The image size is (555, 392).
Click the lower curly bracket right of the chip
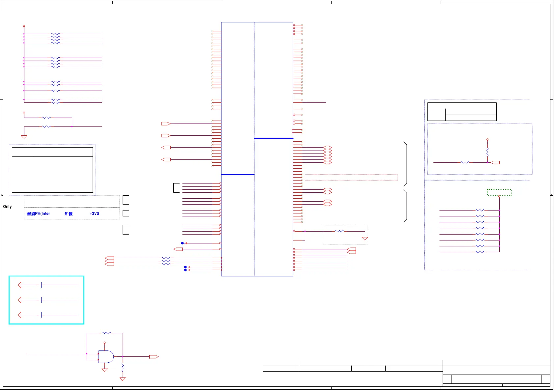[405, 206]
